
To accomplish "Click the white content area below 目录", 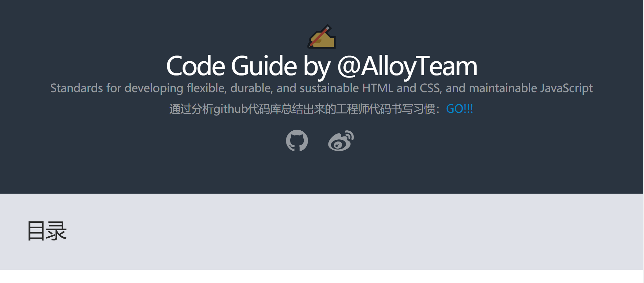I will (322, 277).
